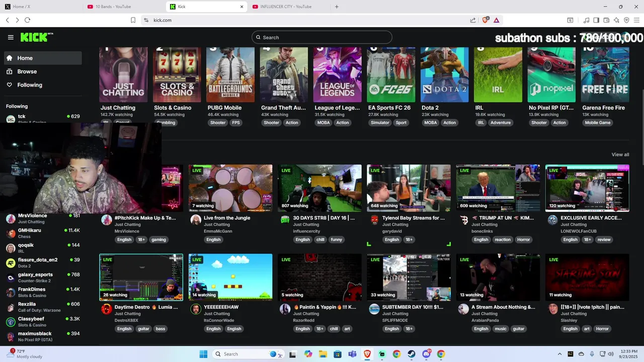The height and width of the screenshot is (362, 644).
Task: Click the guitar tag under Daytime Destro
Action: click(x=143, y=329)
